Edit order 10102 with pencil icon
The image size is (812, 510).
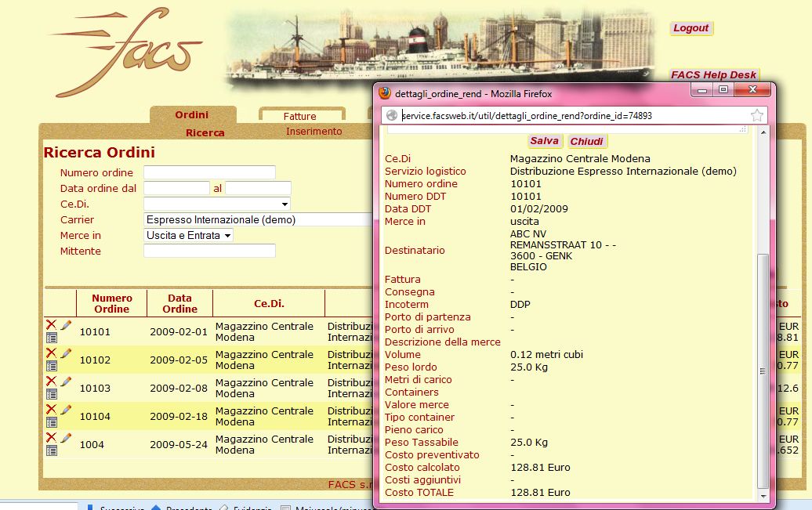tap(66, 353)
